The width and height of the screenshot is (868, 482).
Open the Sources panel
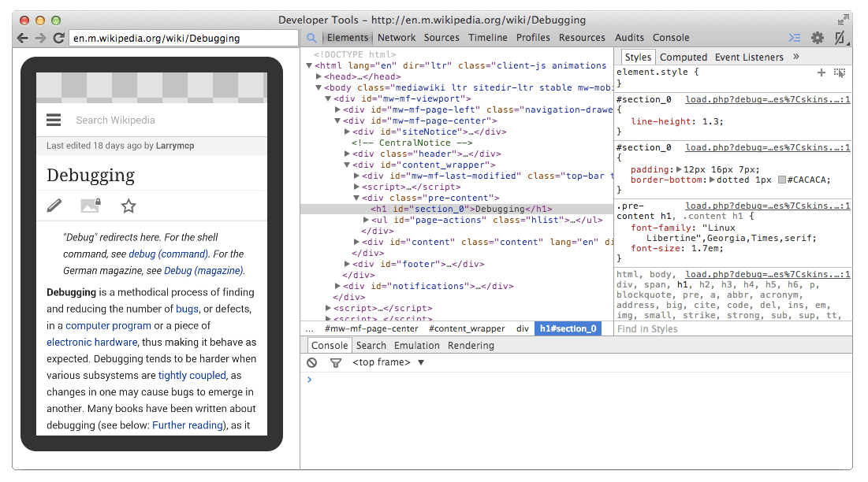pos(441,38)
